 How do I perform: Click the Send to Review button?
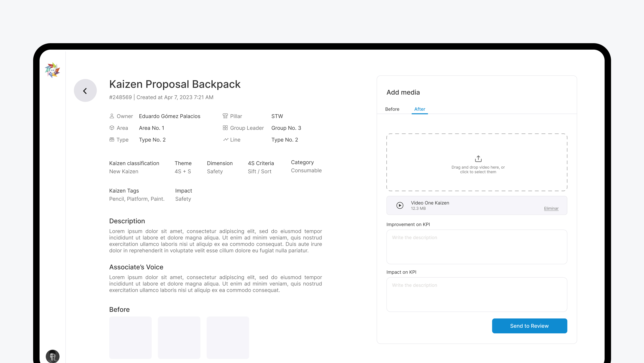[529, 326]
